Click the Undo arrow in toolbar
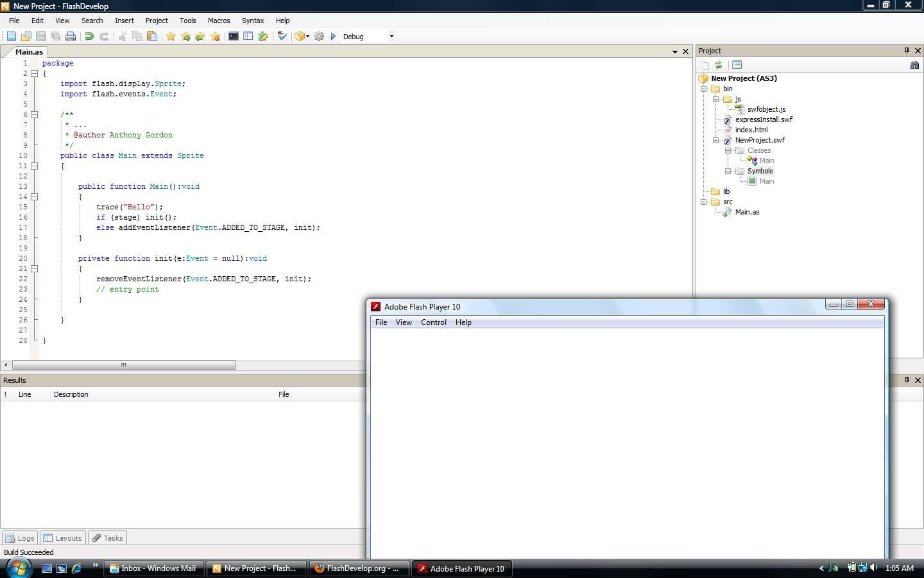This screenshot has height=578, width=924. (89, 37)
